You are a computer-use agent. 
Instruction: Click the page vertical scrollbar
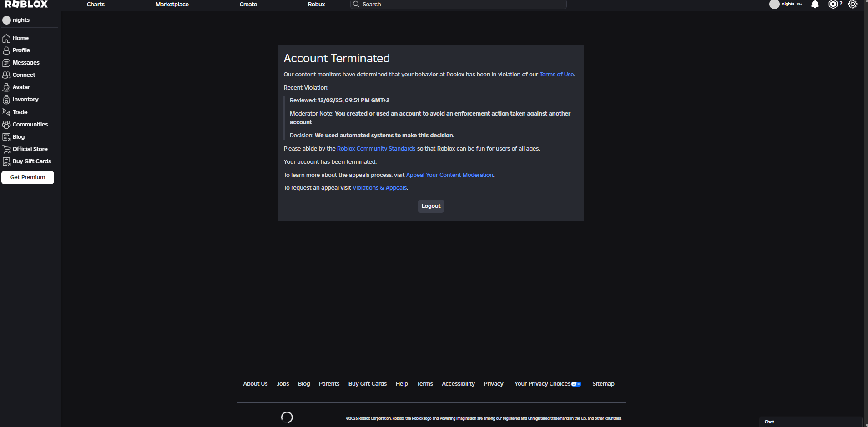[x=866, y=213]
